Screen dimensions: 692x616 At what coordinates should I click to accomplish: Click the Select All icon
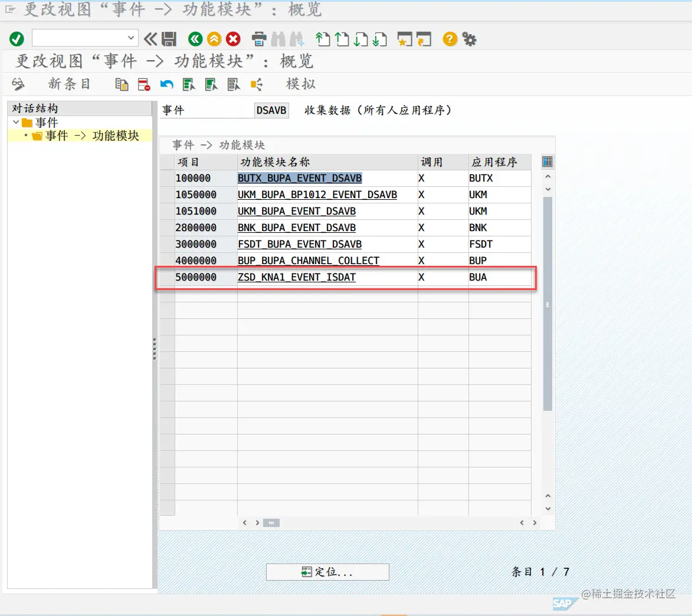point(189,84)
